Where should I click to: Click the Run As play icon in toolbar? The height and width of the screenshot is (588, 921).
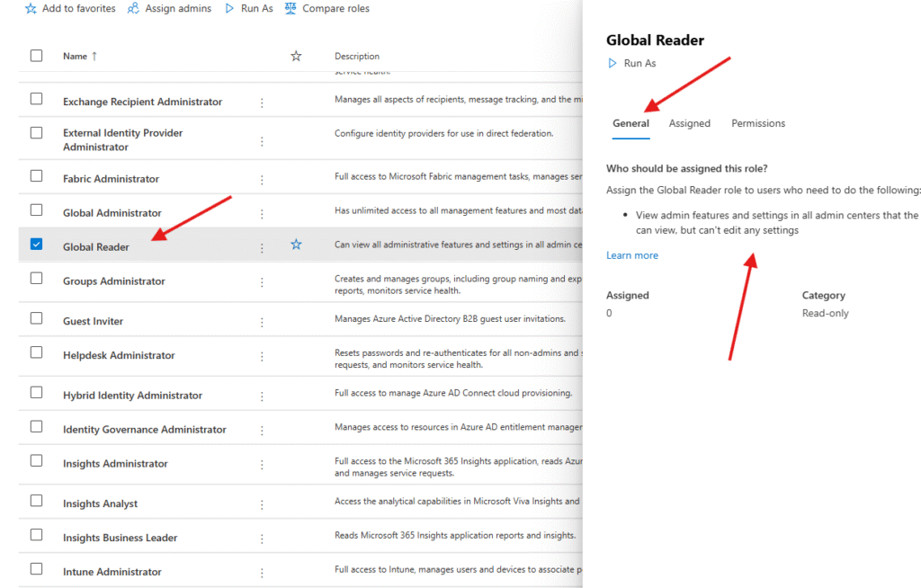pos(229,8)
